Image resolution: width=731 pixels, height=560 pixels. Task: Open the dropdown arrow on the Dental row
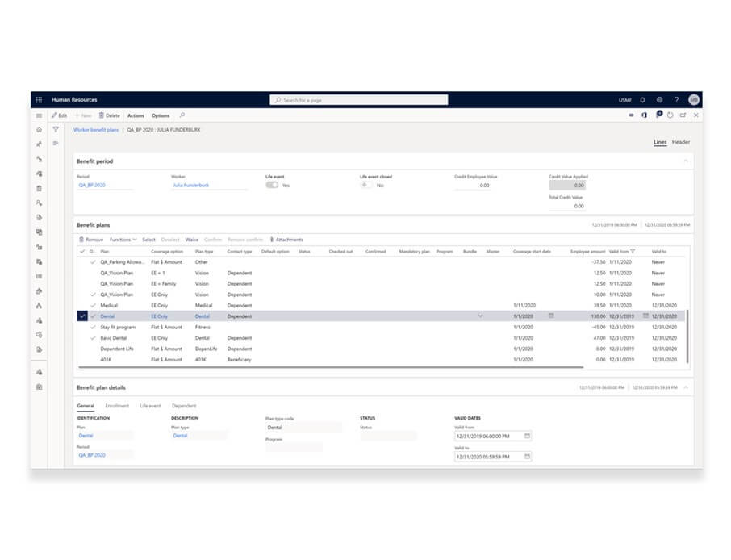[482, 316]
